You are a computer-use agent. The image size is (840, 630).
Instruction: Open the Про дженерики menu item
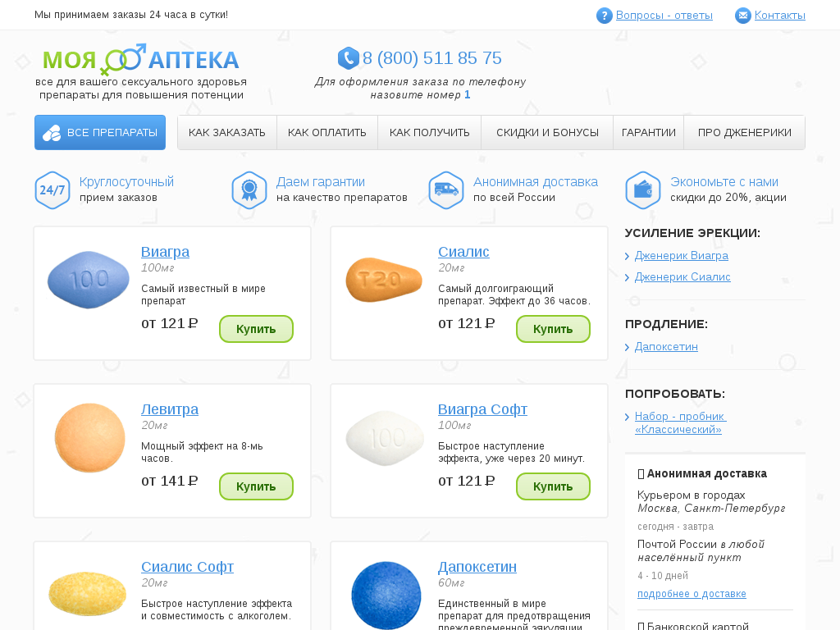[x=745, y=132]
